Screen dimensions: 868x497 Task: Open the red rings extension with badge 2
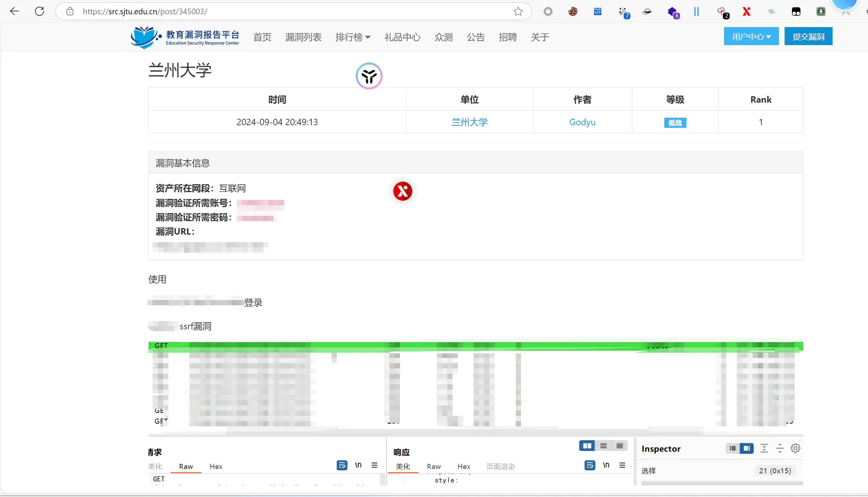723,12
